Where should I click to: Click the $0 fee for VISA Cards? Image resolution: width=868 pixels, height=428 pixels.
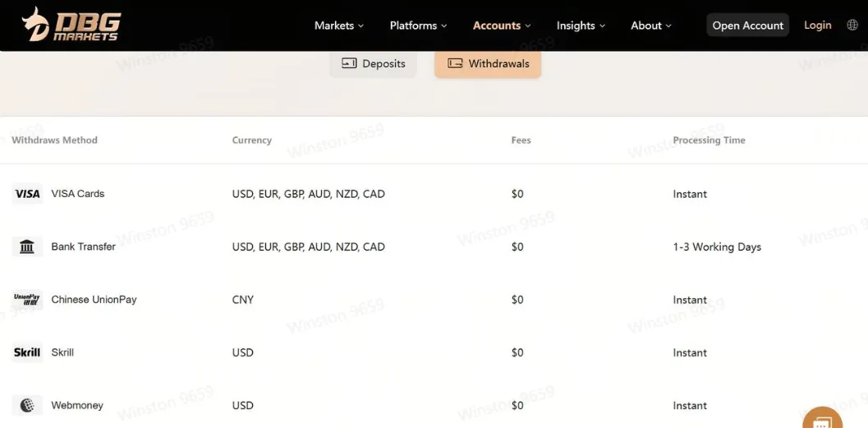(517, 195)
